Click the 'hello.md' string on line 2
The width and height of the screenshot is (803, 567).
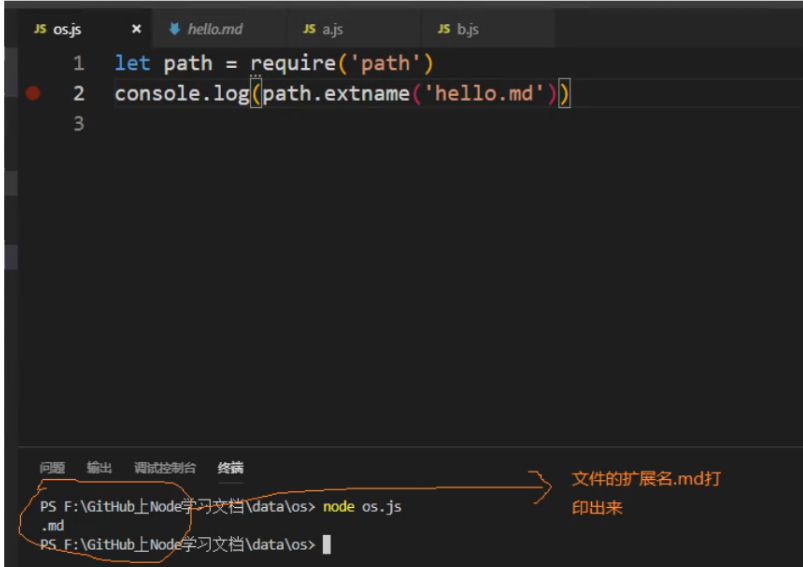point(484,94)
